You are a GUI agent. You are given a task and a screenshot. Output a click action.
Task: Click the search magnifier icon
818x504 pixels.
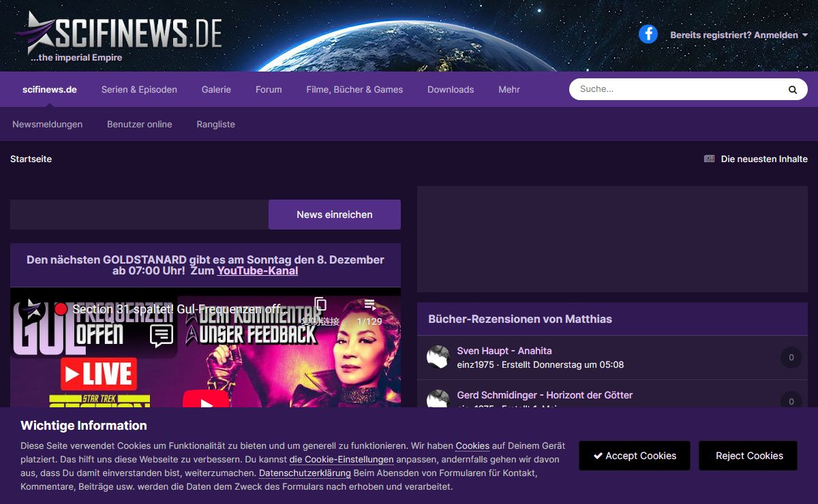coord(793,89)
